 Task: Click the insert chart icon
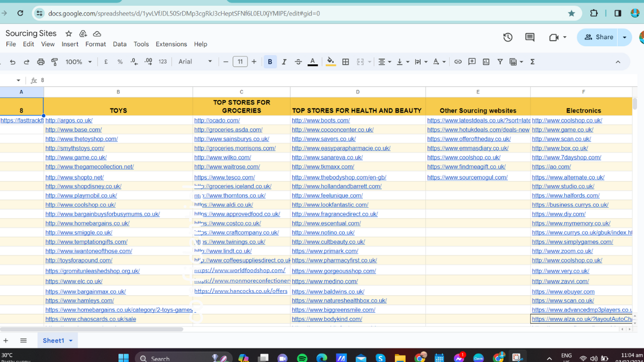tap(486, 62)
